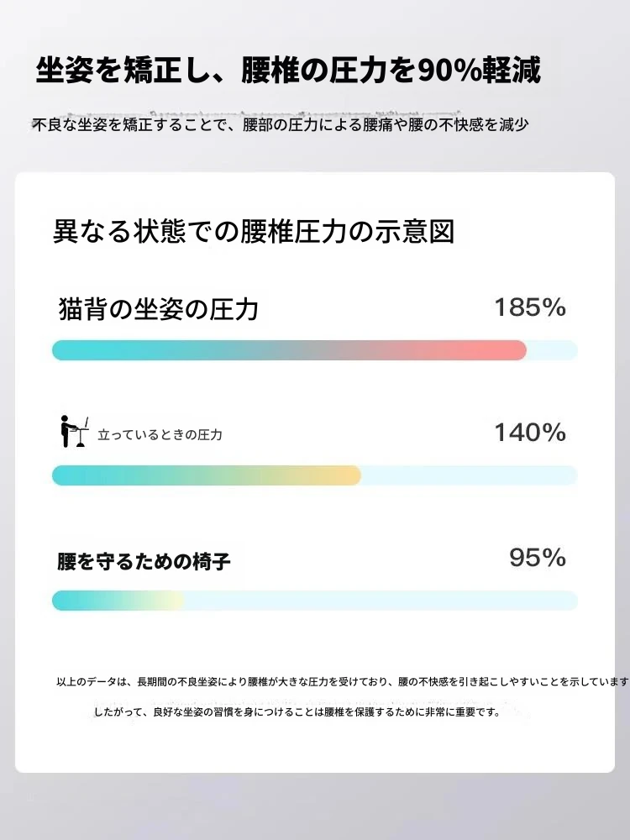Click the unfilled tip of the 185% bar track
This screenshot has width=630, height=840.
pyautogui.click(x=554, y=350)
